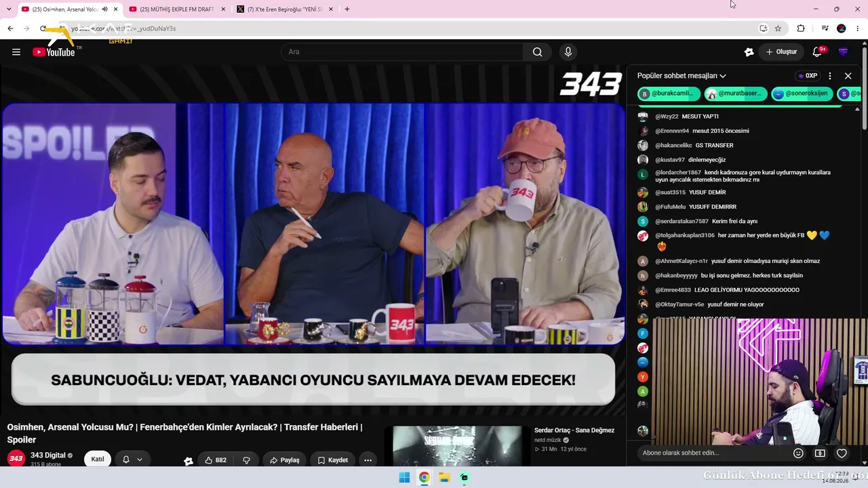Viewport: 868px width, 488px height.
Task: Open YouTube notifications bell
Action: click(x=818, y=52)
